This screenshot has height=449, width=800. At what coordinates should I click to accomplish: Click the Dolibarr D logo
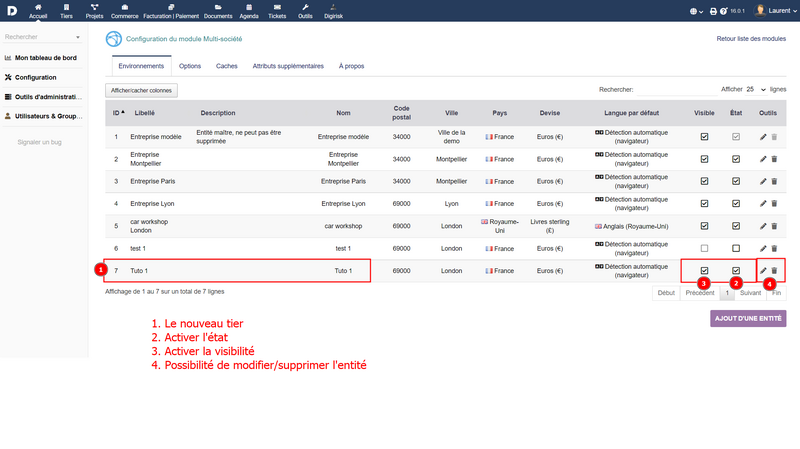(12, 10)
